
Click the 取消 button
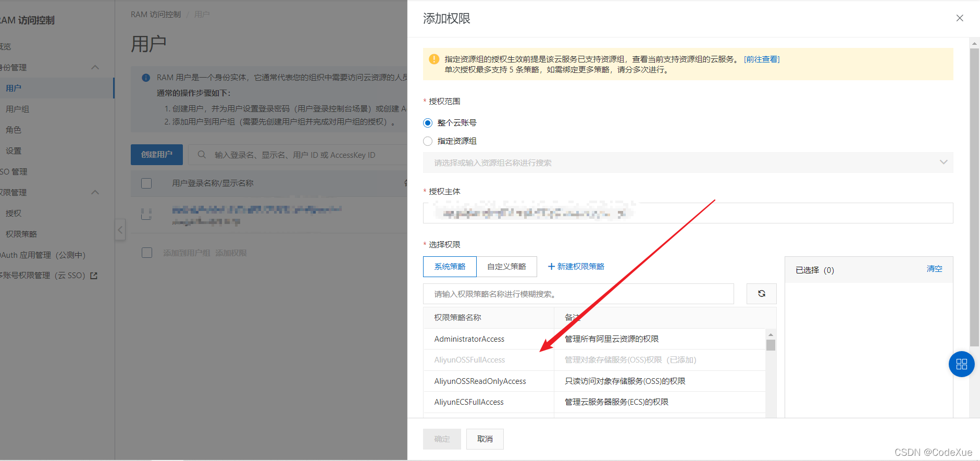(x=485, y=439)
